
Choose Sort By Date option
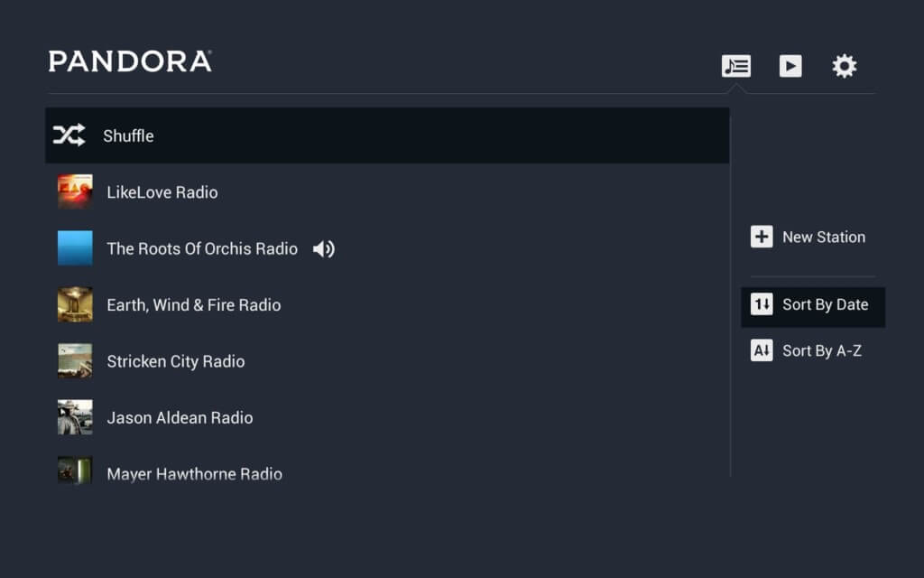(813, 307)
